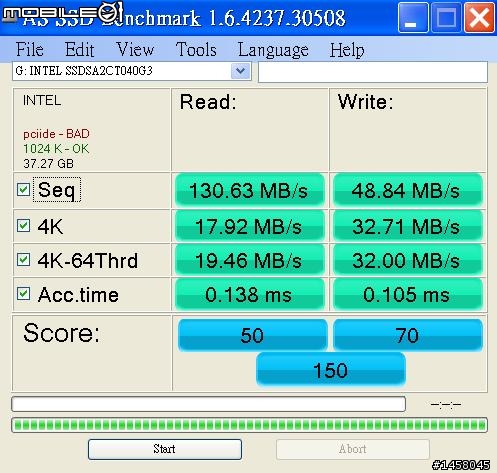Open the Language menu

point(273,50)
